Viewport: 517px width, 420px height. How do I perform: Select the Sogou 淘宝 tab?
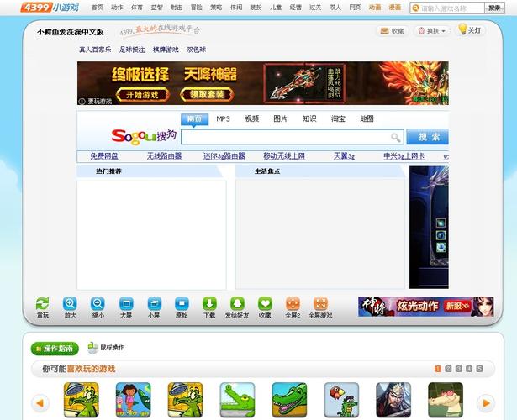pos(338,119)
